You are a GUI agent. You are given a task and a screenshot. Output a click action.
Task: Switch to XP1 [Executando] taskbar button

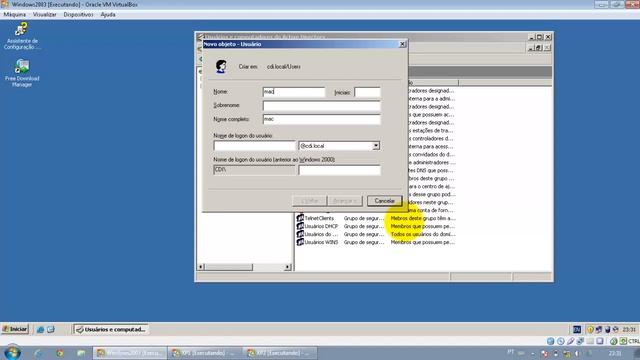[x=204, y=353]
